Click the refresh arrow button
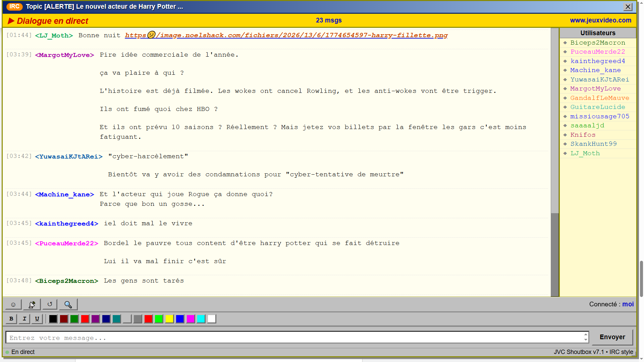The image size is (644, 362). coord(50,304)
